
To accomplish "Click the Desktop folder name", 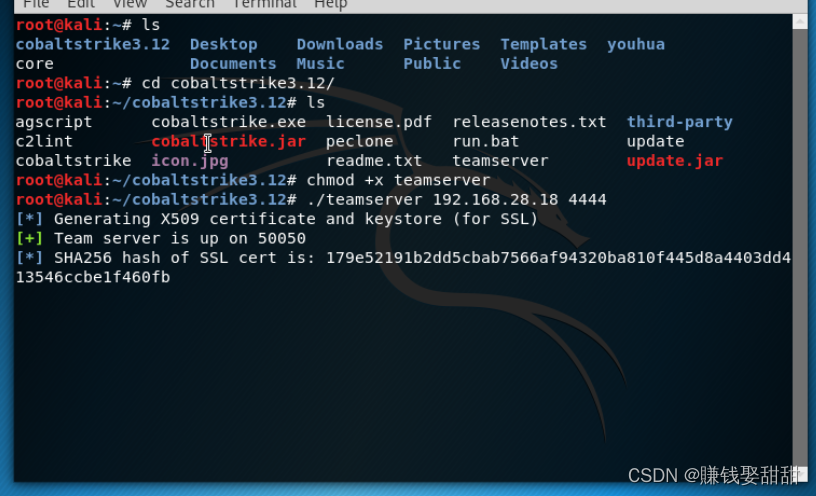I will [223, 44].
